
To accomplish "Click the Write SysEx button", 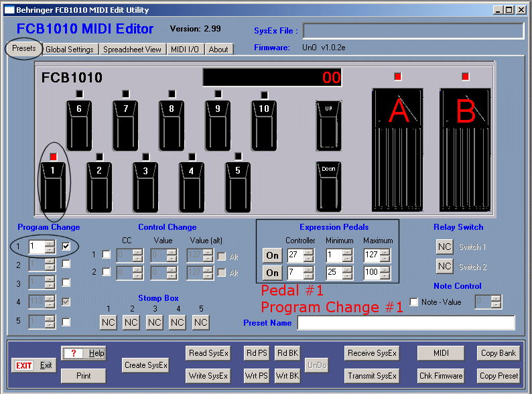I will 208,376.
